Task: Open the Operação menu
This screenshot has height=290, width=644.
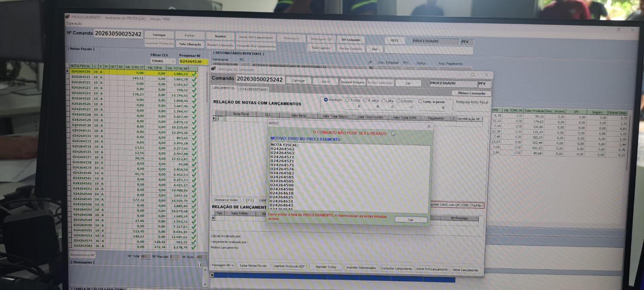Action: coord(74,24)
